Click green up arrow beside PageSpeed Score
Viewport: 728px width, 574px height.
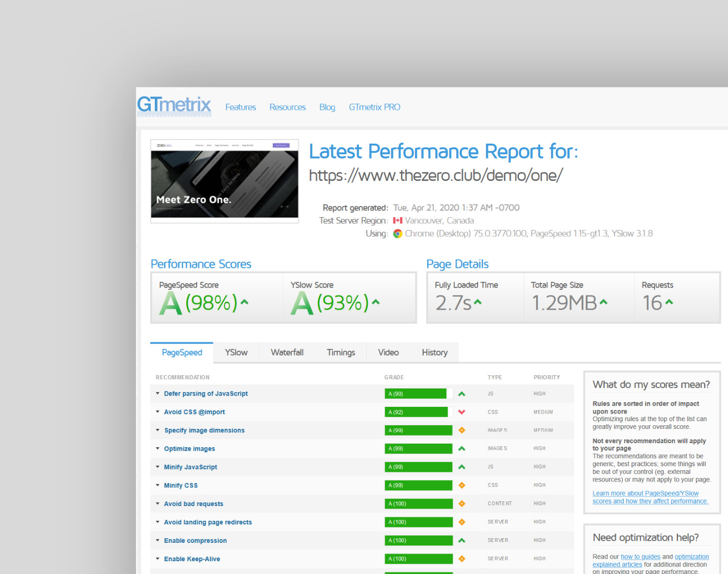[244, 302]
